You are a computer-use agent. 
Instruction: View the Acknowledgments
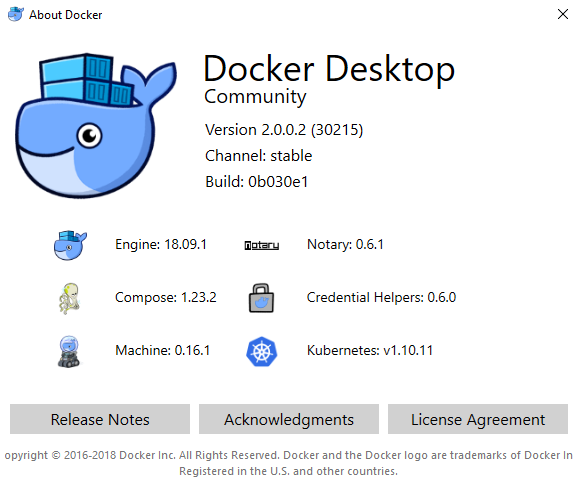coord(289,419)
